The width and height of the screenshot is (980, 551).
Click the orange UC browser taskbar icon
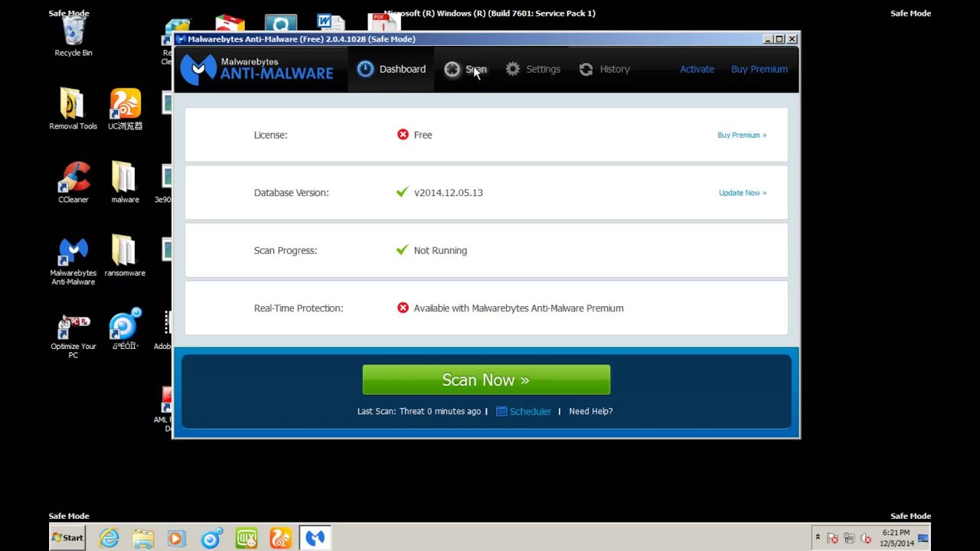pos(281,538)
